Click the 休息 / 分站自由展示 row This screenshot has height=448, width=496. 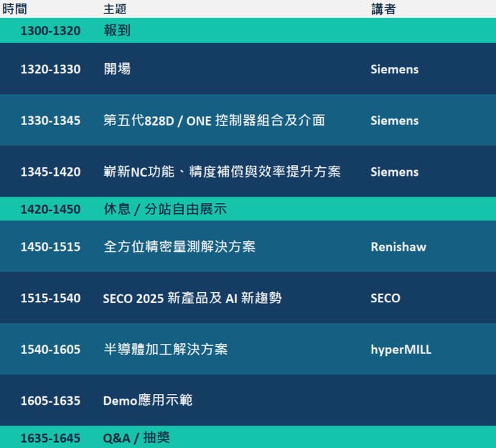[248, 209]
